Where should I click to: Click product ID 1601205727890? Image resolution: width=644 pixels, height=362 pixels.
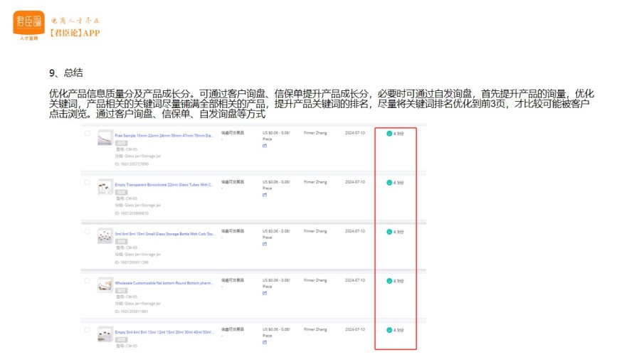pos(132,164)
